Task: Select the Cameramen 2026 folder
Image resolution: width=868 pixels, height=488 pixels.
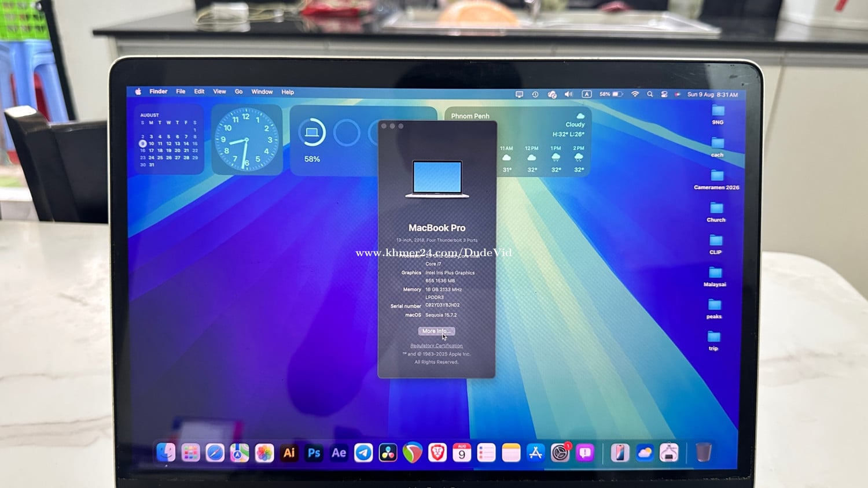Action: [716, 179]
